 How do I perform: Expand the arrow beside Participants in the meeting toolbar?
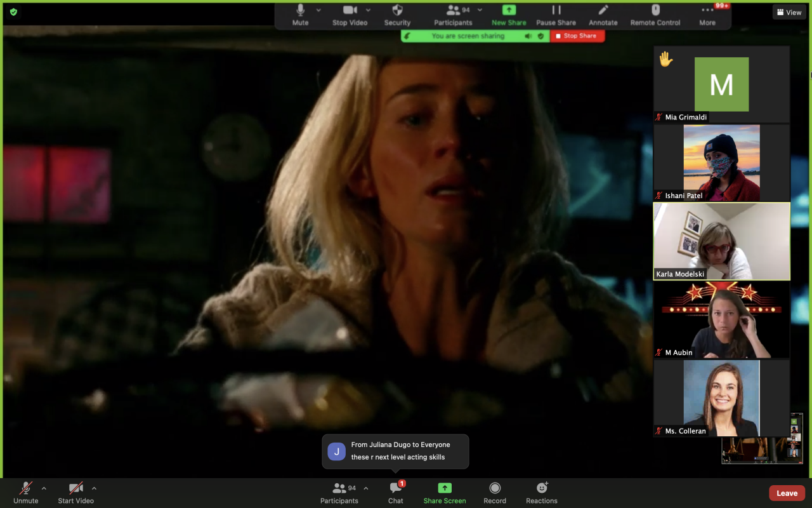366,488
